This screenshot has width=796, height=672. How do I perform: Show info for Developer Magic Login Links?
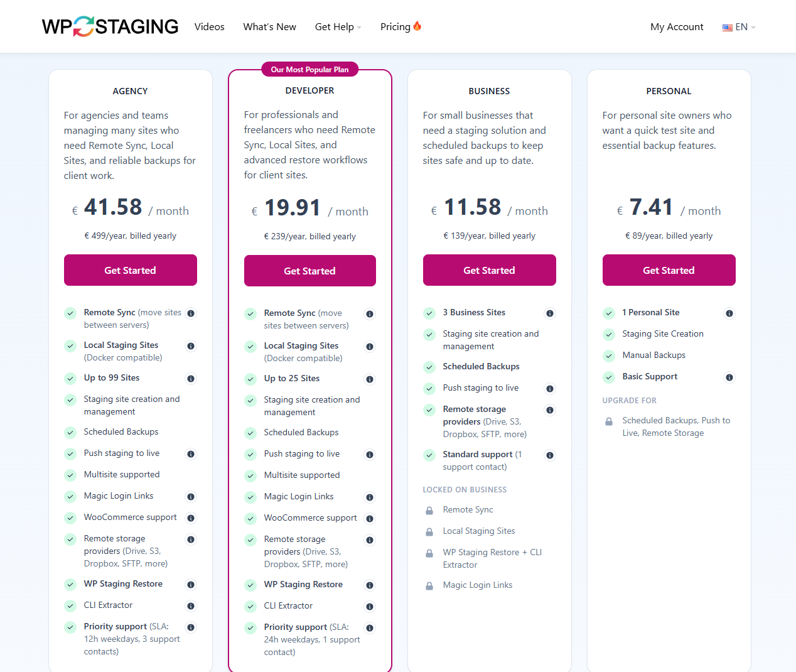[x=370, y=497]
